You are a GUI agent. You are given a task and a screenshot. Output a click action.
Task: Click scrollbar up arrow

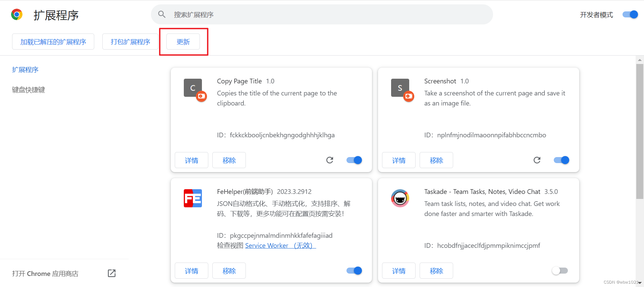point(640,60)
